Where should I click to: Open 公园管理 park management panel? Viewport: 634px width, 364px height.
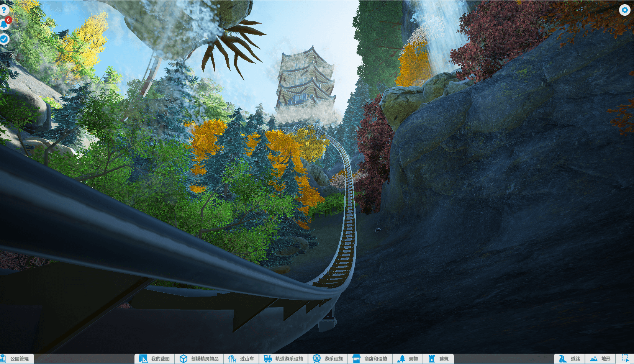tap(16, 359)
